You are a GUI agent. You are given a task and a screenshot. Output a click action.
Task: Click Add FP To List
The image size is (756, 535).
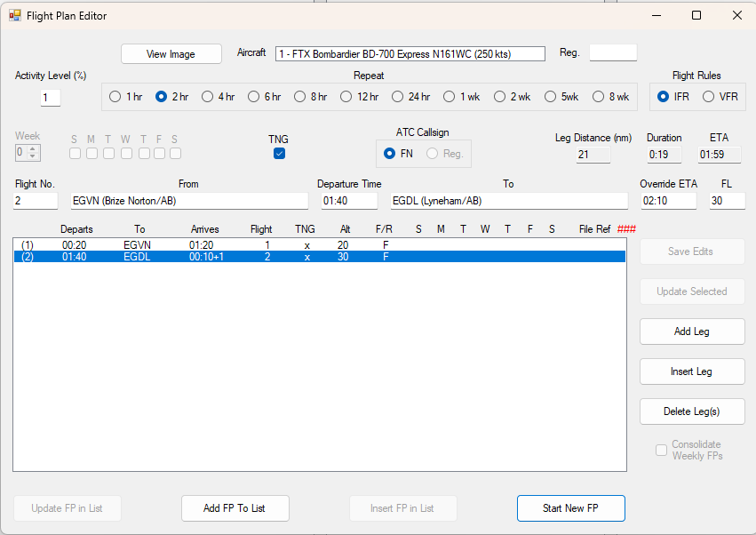point(235,507)
